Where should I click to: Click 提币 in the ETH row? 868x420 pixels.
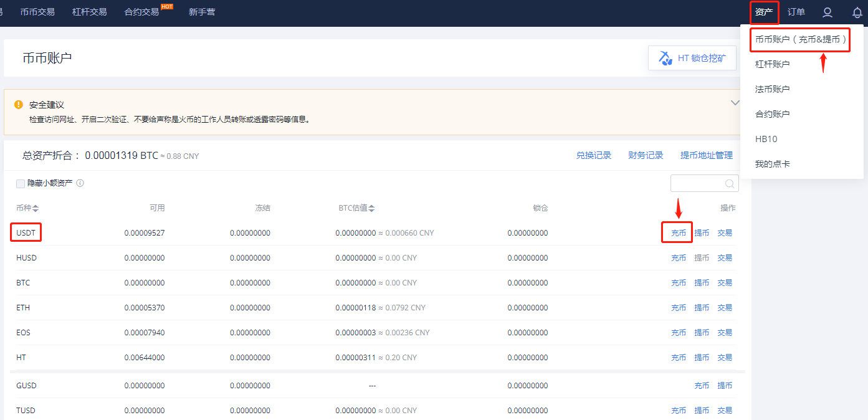coord(702,308)
